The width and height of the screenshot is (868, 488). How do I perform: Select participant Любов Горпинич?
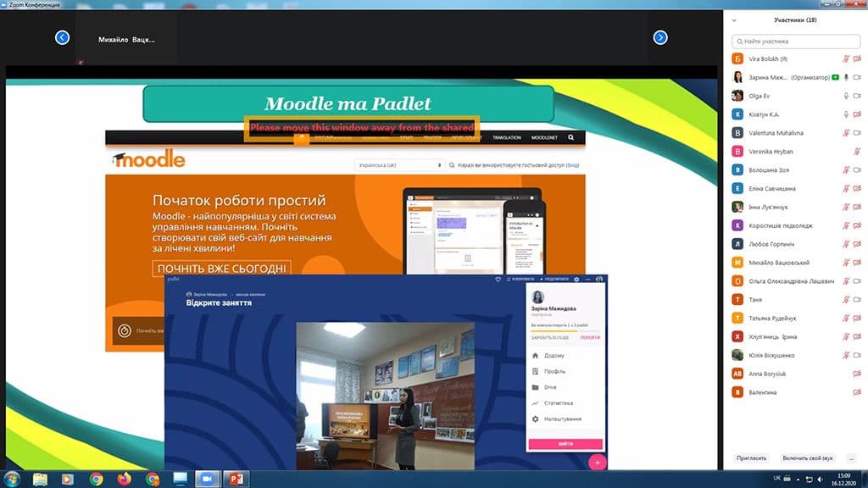(x=795, y=244)
